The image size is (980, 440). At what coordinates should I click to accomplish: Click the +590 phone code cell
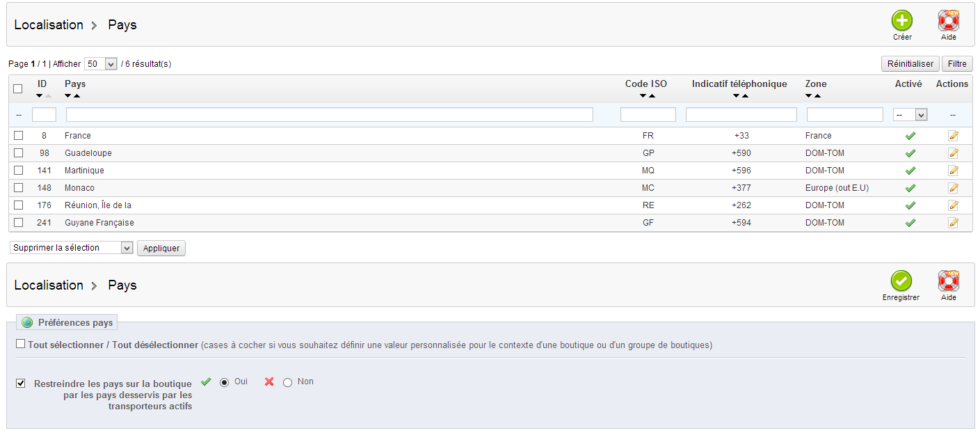click(x=741, y=153)
